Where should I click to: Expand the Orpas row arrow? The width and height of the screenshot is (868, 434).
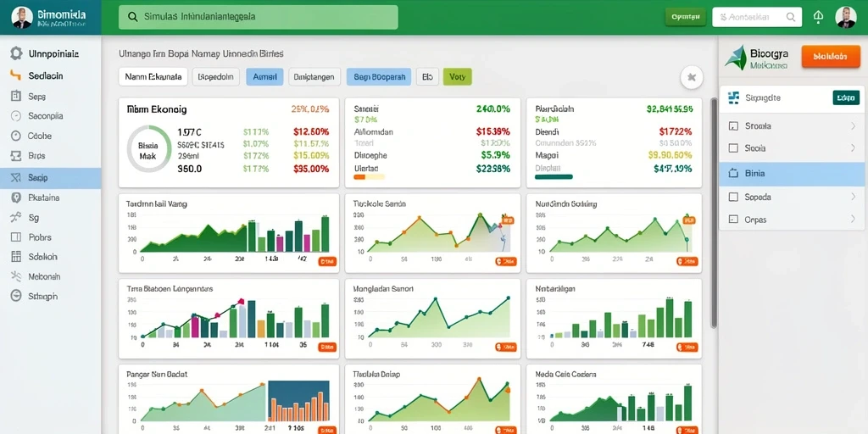pyautogui.click(x=853, y=220)
